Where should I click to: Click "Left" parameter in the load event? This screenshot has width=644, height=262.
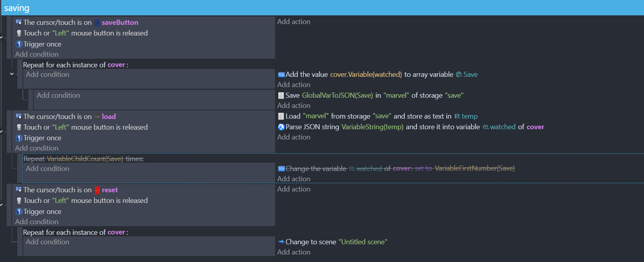(61, 127)
